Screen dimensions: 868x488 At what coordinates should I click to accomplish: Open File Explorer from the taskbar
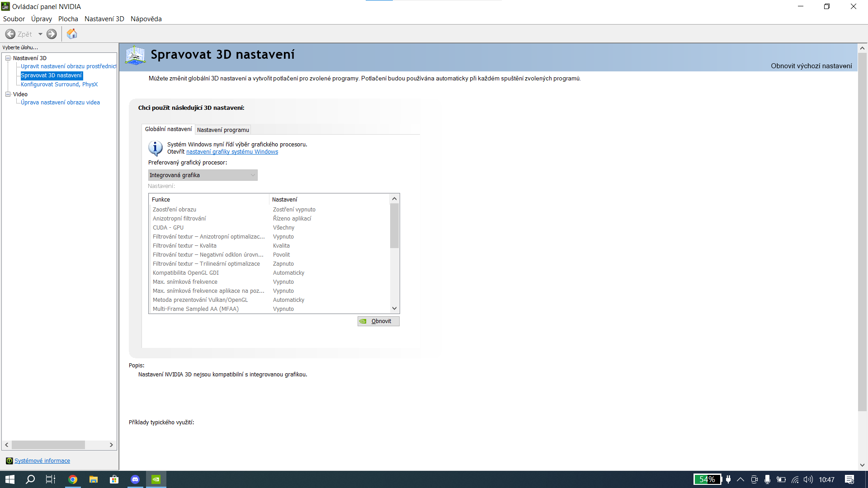tap(94, 479)
